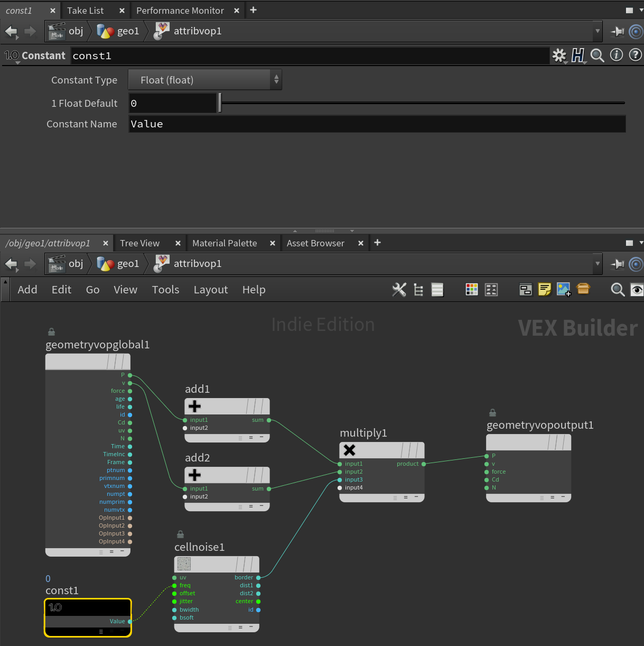Open the Layout menu
The image size is (644, 646).
tap(211, 290)
